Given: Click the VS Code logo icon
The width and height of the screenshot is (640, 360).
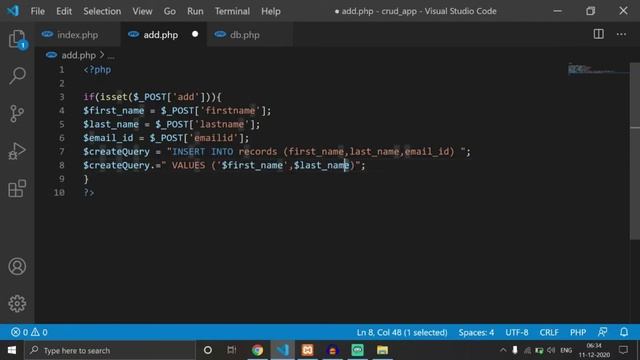Looking at the screenshot, I should click(x=13, y=11).
